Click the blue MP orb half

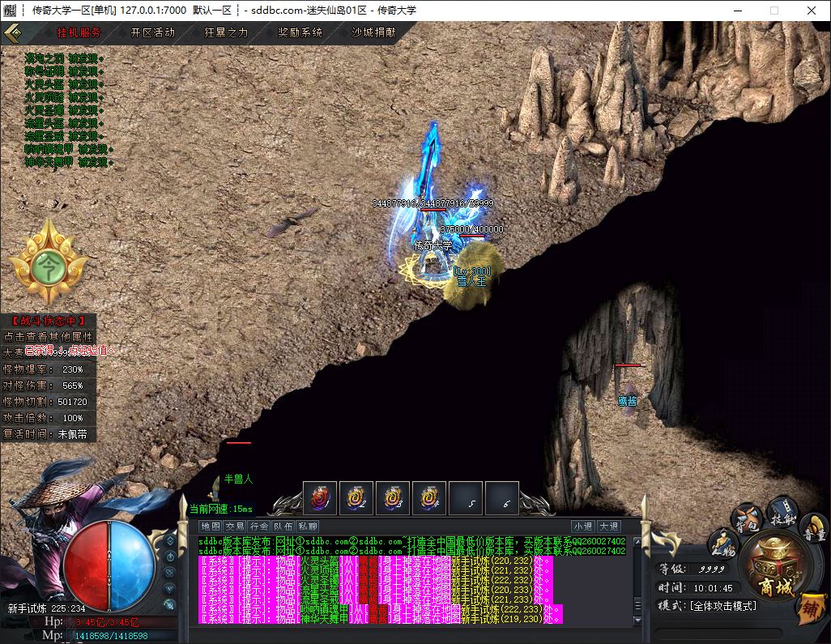(x=132, y=566)
